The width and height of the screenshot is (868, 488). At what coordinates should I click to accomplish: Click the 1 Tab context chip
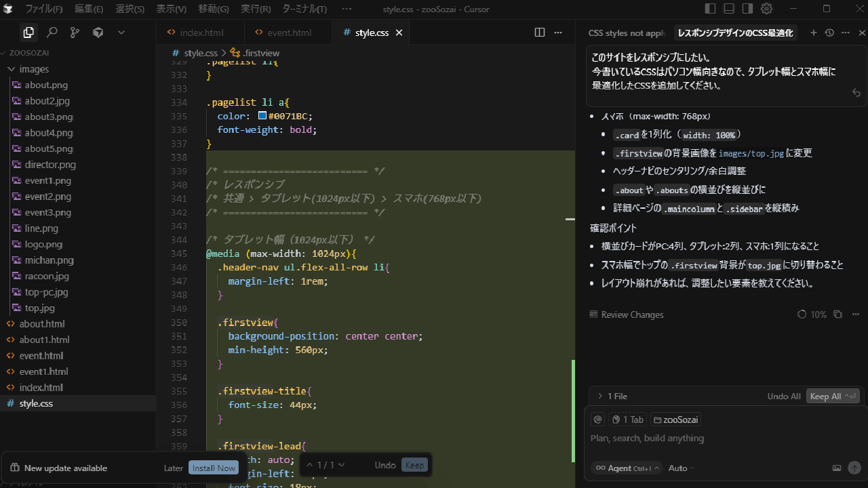click(x=627, y=420)
